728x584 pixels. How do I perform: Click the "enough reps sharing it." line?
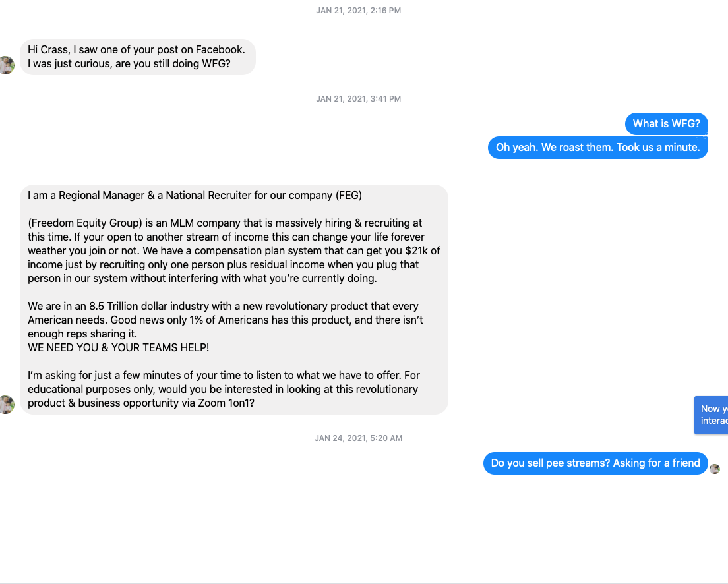tap(82, 334)
